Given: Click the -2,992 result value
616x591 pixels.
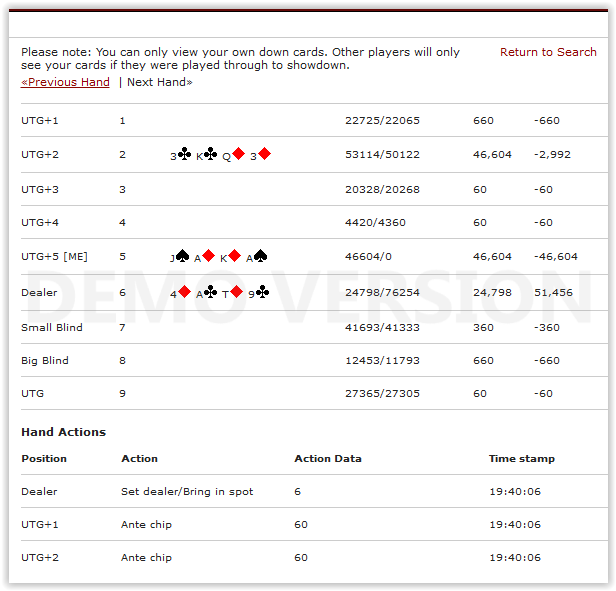Looking at the screenshot, I should point(552,154).
